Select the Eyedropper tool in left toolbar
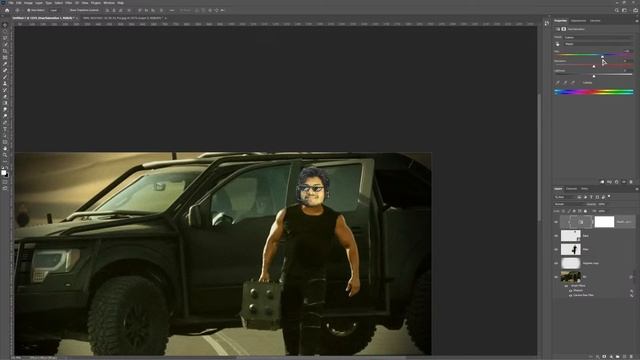 [x=5, y=64]
